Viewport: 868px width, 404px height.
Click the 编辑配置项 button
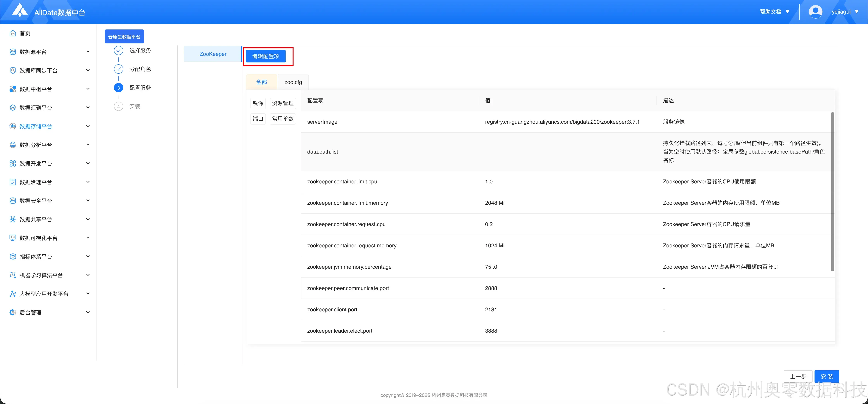point(265,56)
